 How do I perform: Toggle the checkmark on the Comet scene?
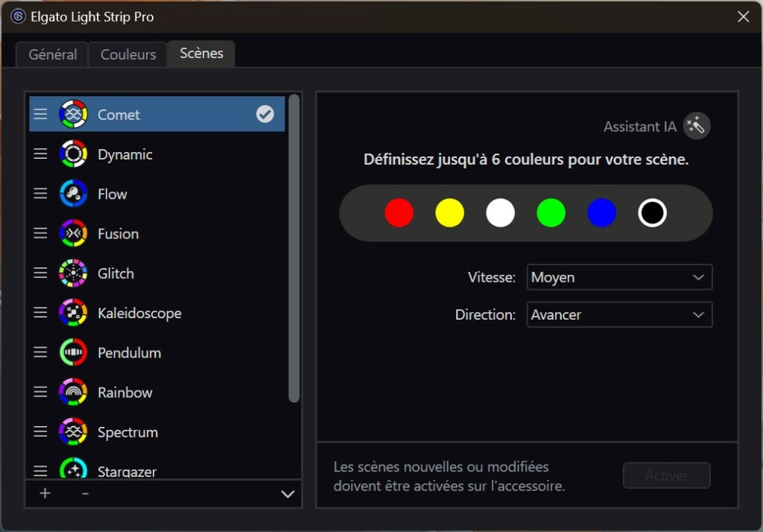coord(265,114)
